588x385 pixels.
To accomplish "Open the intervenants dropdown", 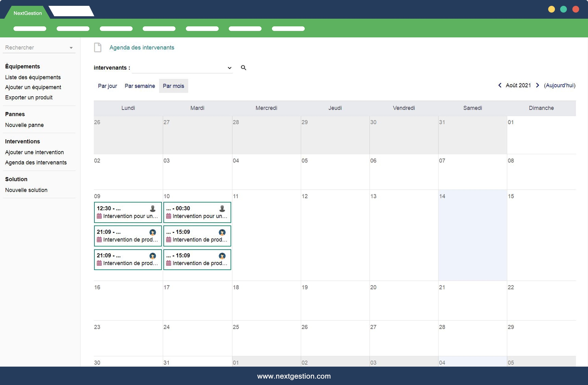I will coord(182,68).
